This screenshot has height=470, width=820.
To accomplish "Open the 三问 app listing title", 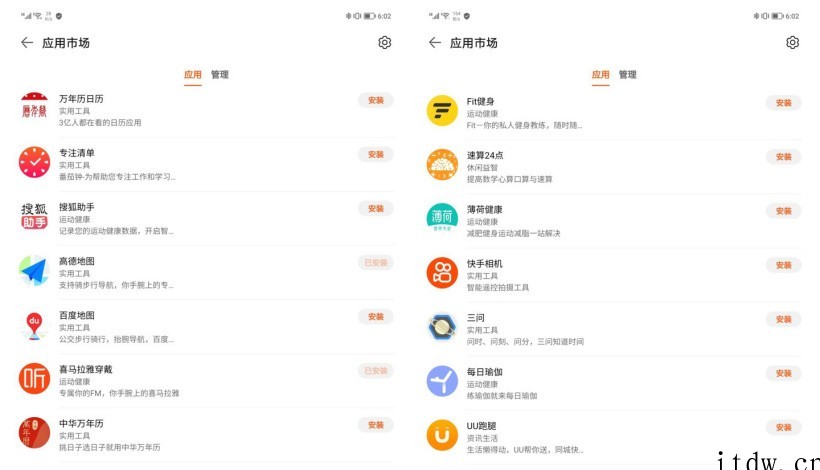I will (477, 317).
